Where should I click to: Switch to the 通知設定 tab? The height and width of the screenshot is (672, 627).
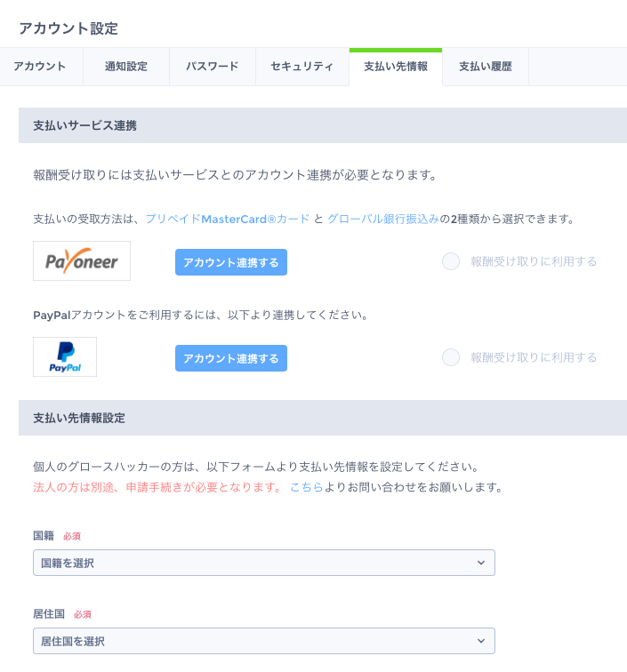pyautogui.click(x=126, y=67)
